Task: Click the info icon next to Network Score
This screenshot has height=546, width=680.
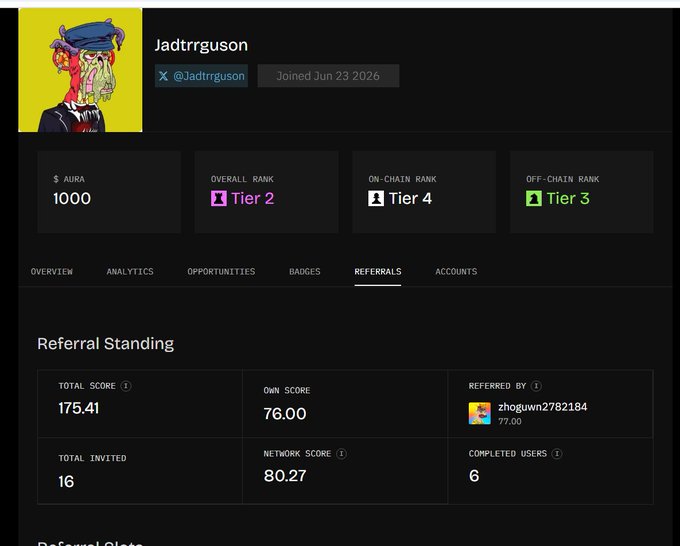Action: pos(341,454)
